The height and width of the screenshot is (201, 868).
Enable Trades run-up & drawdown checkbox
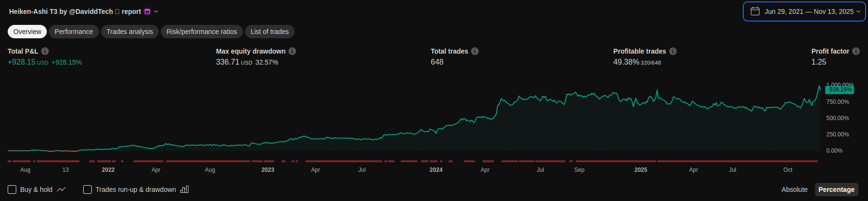88,190
